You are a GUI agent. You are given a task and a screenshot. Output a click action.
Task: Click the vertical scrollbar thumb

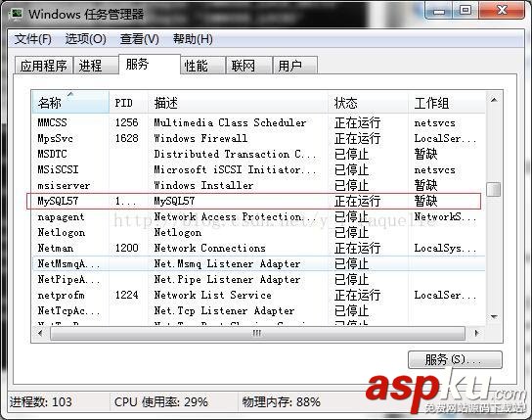[493, 190]
